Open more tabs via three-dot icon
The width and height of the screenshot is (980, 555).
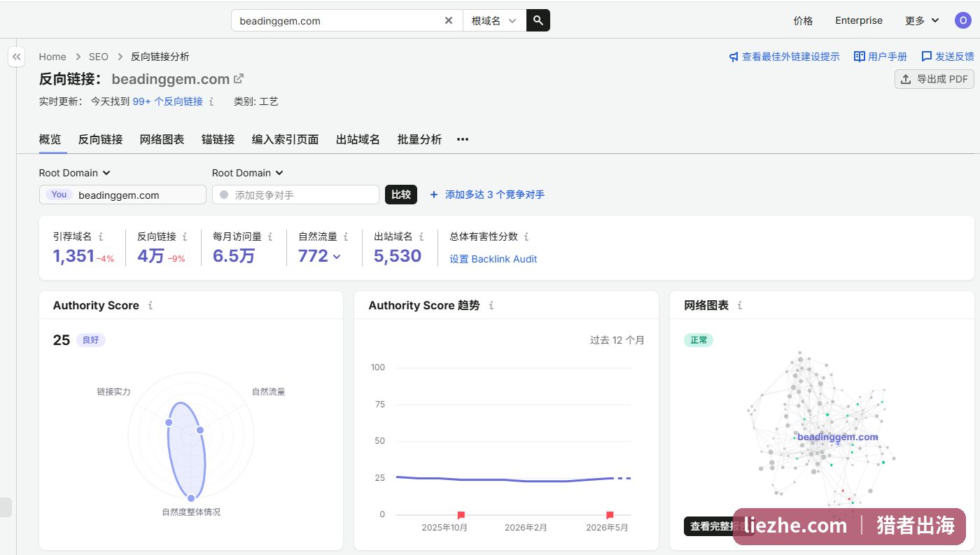click(x=462, y=139)
